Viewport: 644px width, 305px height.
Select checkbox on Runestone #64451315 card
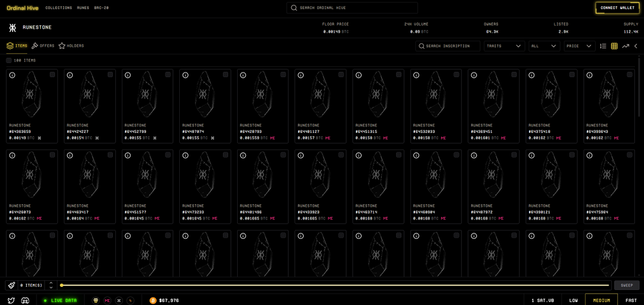click(x=399, y=75)
